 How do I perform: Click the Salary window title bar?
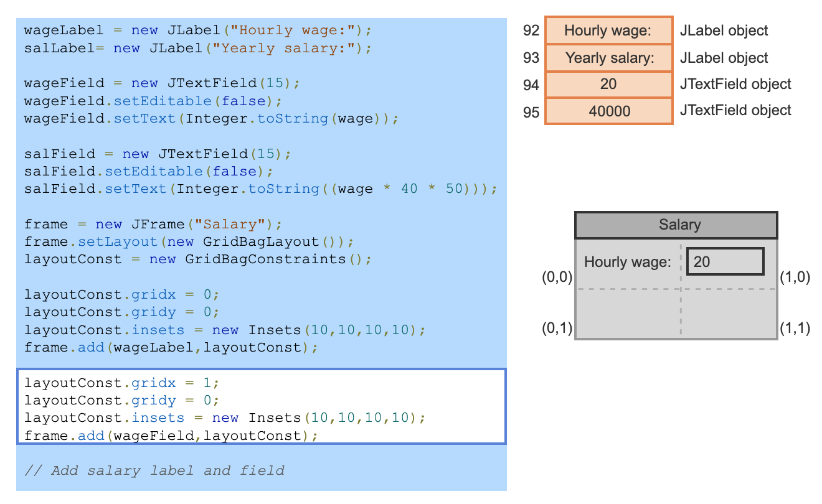coord(676,225)
